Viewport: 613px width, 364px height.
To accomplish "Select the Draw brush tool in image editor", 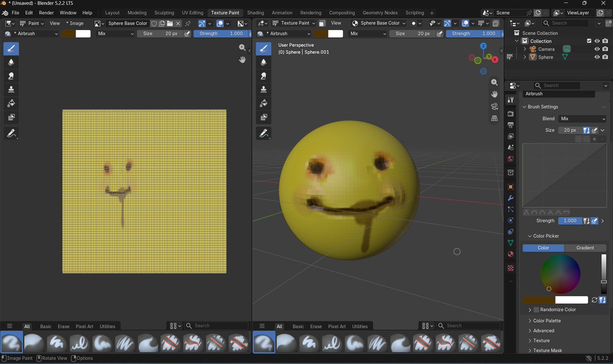I will pyautogui.click(x=12, y=48).
